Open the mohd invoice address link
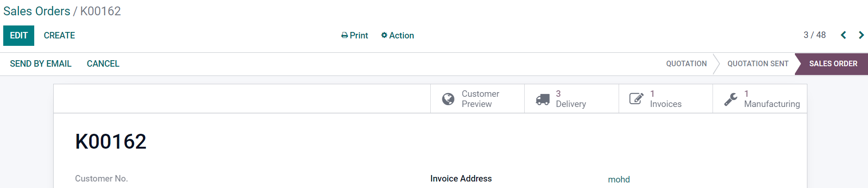The width and height of the screenshot is (868, 188). coord(619,180)
